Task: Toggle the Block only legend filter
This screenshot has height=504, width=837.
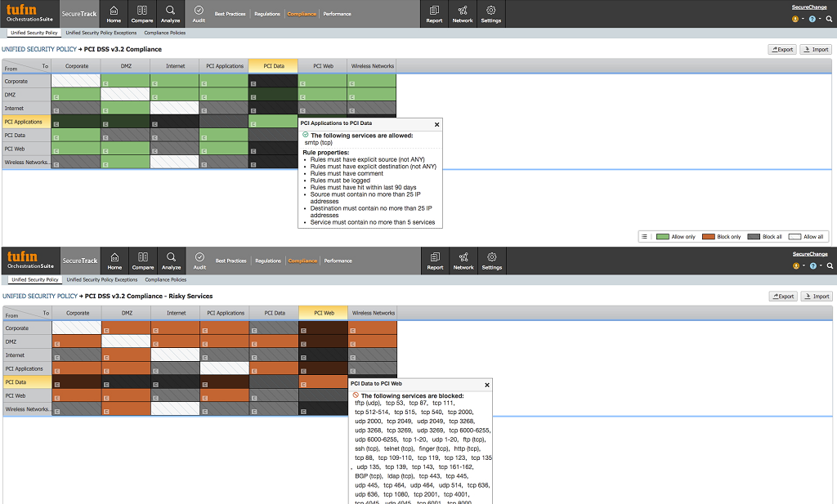Action: [x=722, y=237]
